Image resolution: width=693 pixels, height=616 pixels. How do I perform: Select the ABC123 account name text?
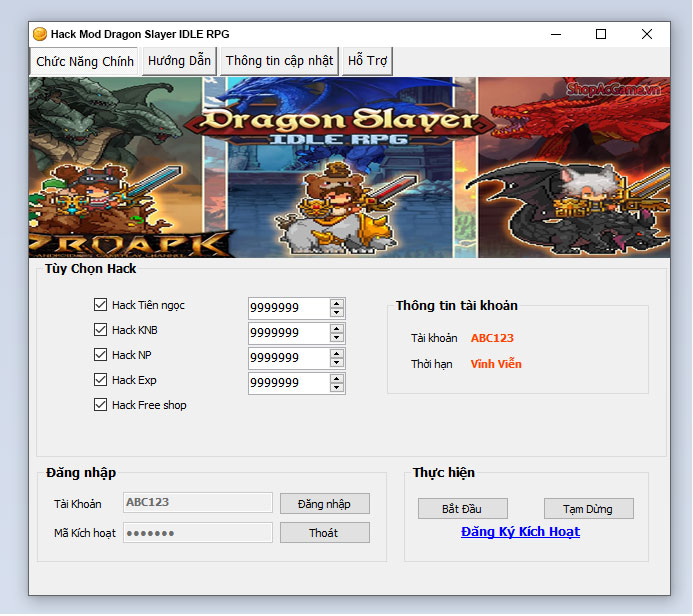(492, 338)
